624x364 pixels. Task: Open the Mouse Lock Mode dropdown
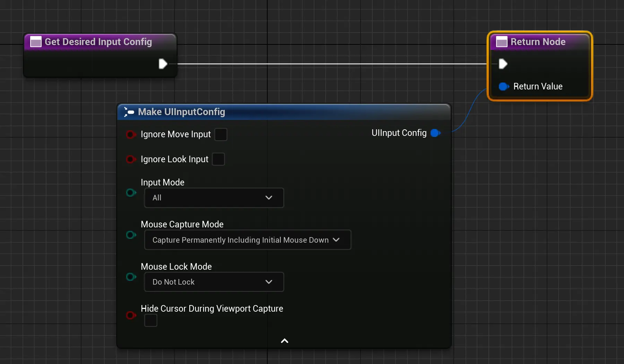[x=214, y=282]
